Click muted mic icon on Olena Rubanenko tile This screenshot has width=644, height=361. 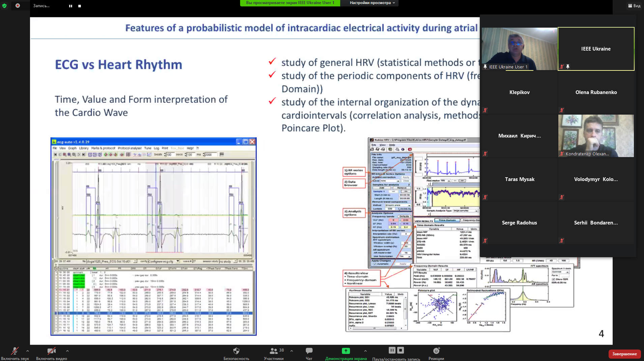(562, 110)
